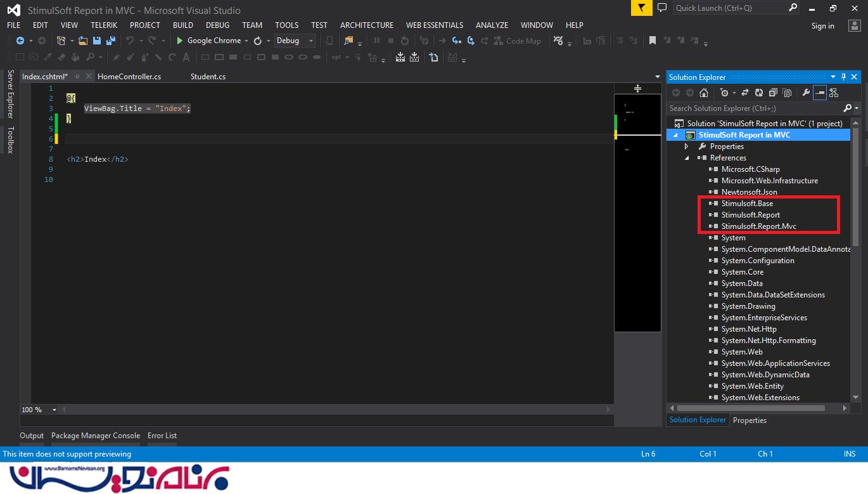This screenshot has height=494, width=868.
Task: Expand the Properties node in the tree
Action: (x=686, y=146)
